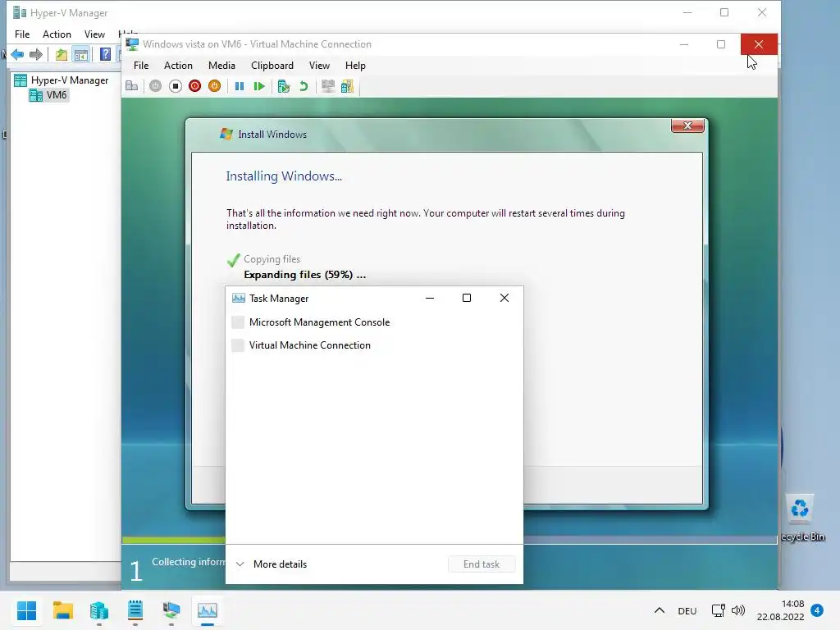This screenshot has width=840, height=630.
Task: Click Task Manager taskbar icon
Action: 208,610
